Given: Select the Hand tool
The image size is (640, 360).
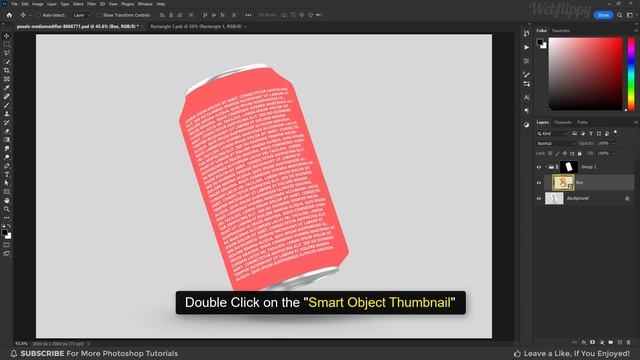Looking at the screenshot, I should (7, 200).
